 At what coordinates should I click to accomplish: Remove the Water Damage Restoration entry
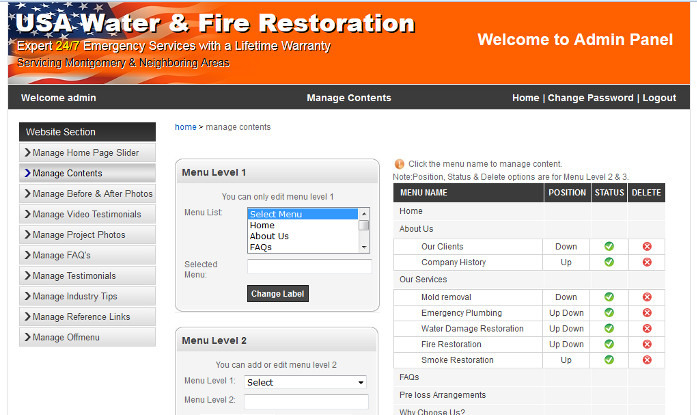tap(647, 329)
